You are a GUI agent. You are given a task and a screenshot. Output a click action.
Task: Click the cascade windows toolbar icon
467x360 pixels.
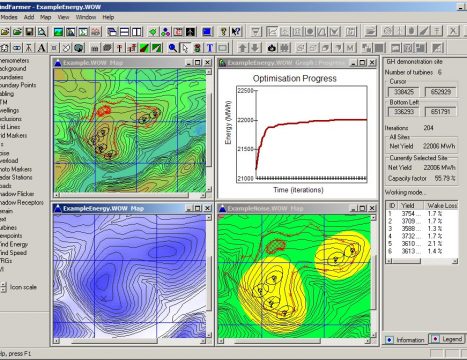pos(112,32)
